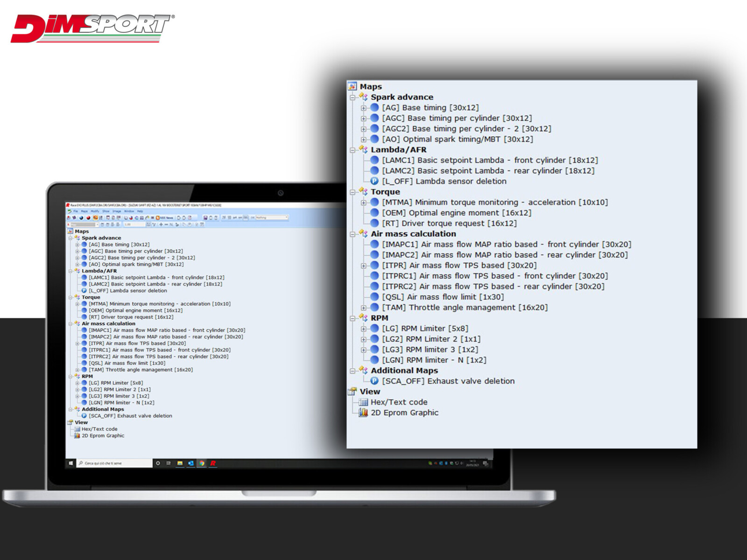Viewport: 747px width, 560px height.
Task: Open the File menu in Race EVO
Action: click(x=75, y=211)
